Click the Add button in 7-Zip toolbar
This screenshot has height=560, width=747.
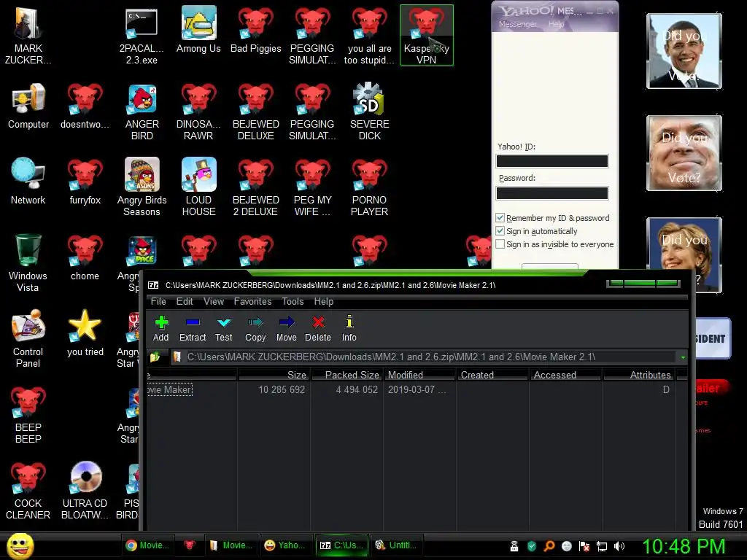[161, 329]
